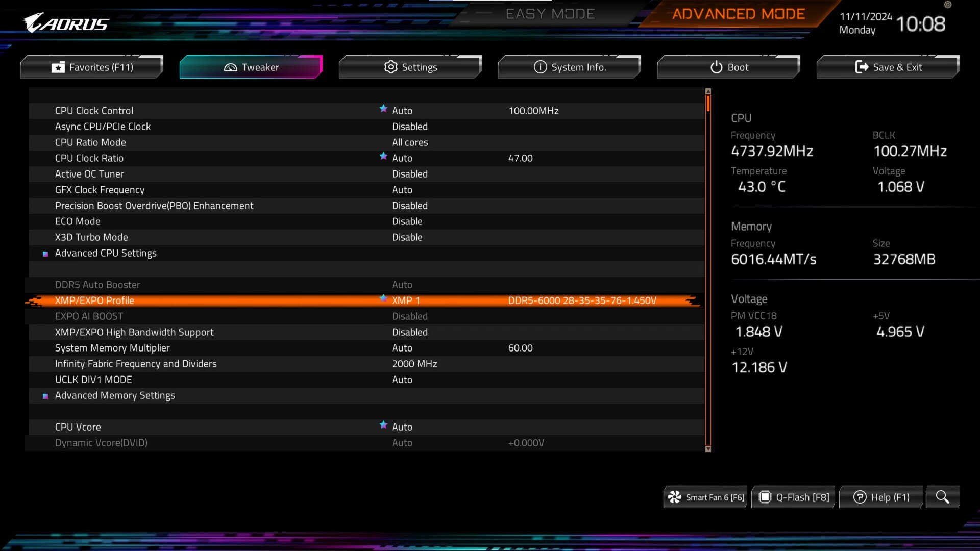Click the info icon on System Info.
Viewport: 980px width, 551px height.
pos(540,67)
